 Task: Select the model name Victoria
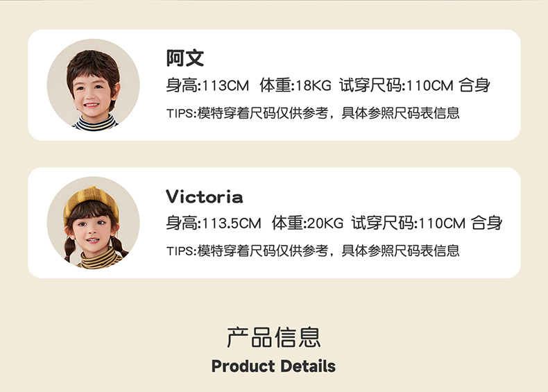coord(205,197)
